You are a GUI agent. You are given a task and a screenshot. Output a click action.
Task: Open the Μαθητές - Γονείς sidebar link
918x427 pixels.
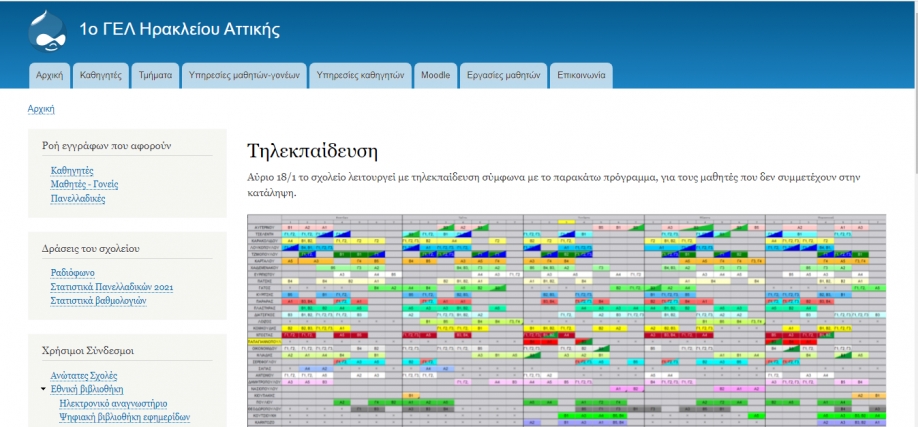point(85,185)
